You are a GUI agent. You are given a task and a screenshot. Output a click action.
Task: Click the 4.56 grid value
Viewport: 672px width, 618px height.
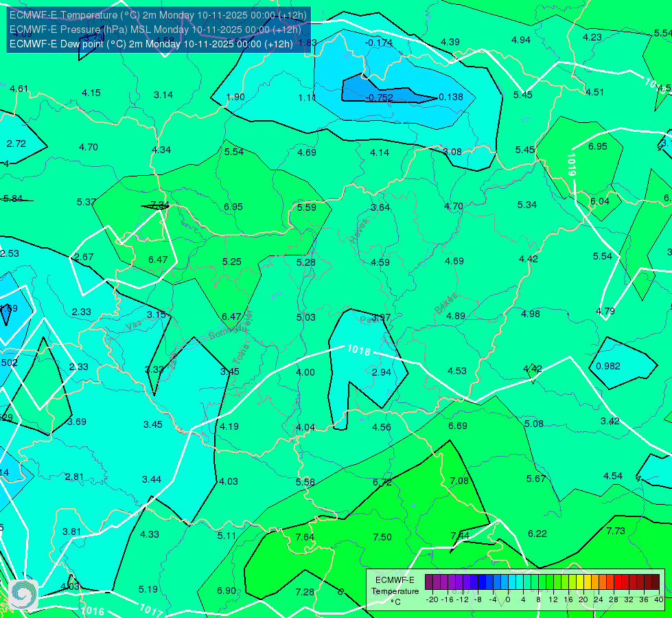coord(382,427)
